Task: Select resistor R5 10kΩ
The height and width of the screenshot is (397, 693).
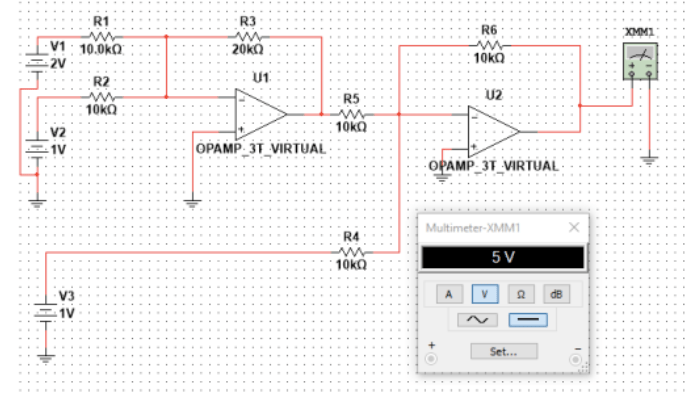Action: 351,115
